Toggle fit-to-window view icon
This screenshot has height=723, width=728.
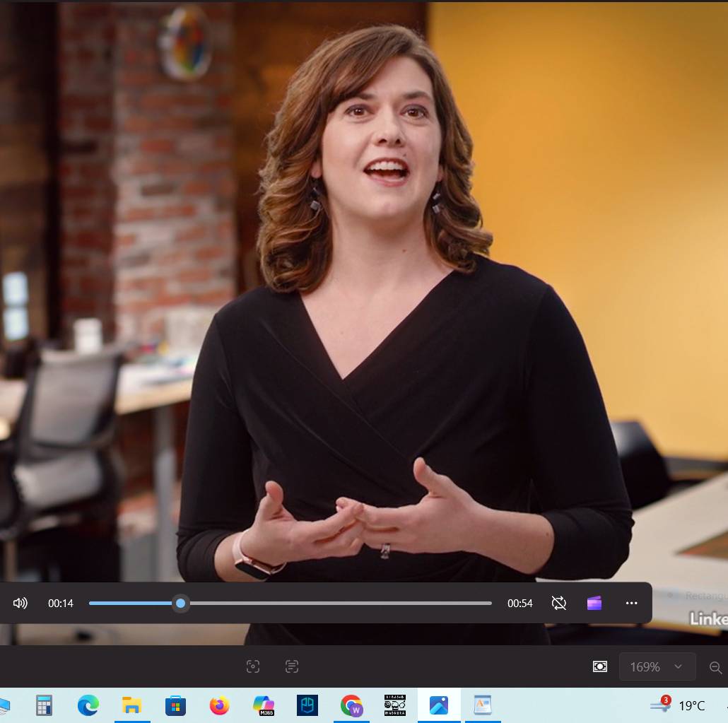click(600, 666)
